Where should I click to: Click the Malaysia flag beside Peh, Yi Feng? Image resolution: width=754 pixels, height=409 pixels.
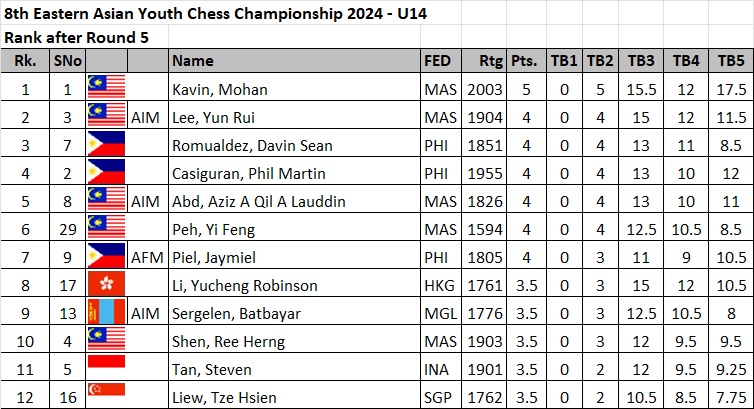[x=106, y=229]
